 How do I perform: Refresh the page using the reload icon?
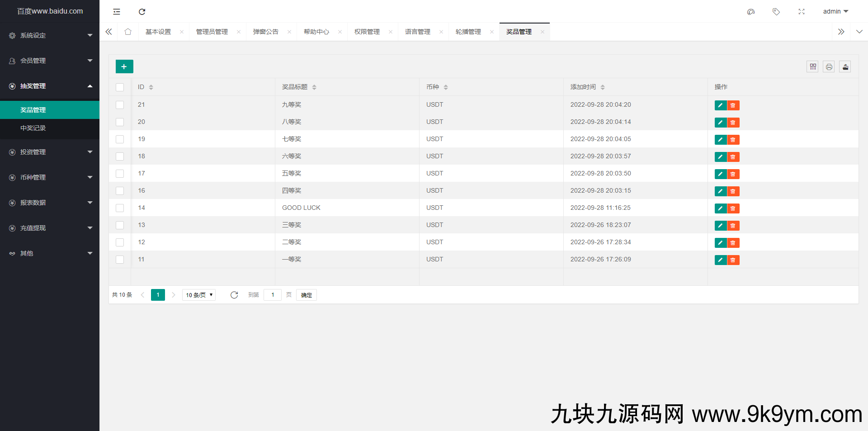coord(142,11)
